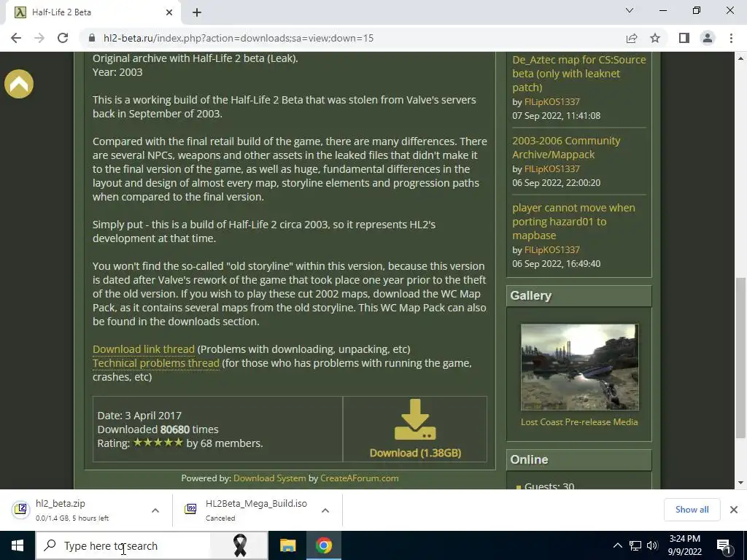
Task: Click the ISO file icon
Action: 190,510
